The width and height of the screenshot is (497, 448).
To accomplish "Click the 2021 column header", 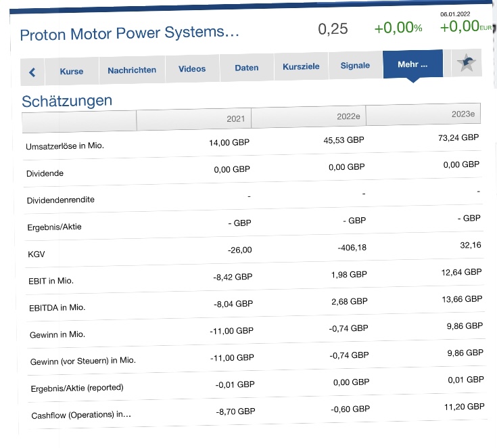I will tap(193, 119).
